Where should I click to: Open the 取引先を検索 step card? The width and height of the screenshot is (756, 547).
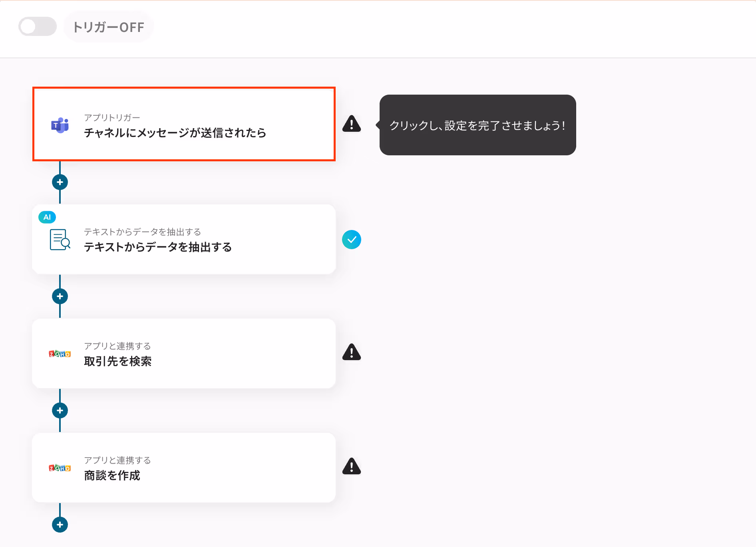coord(184,353)
